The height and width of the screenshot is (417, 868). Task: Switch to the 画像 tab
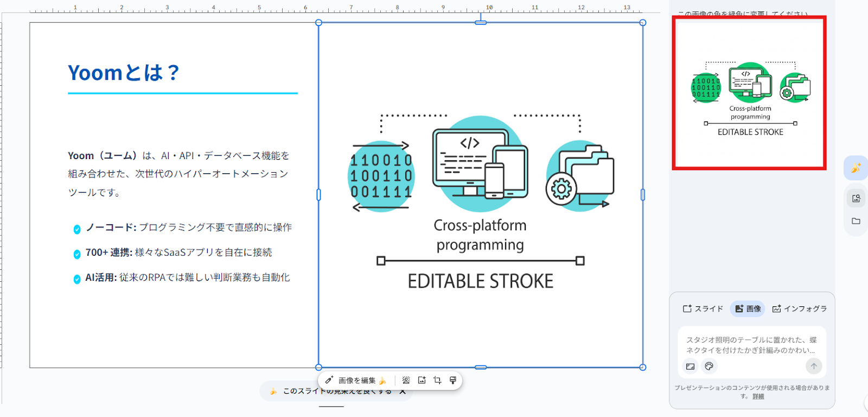(748, 309)
